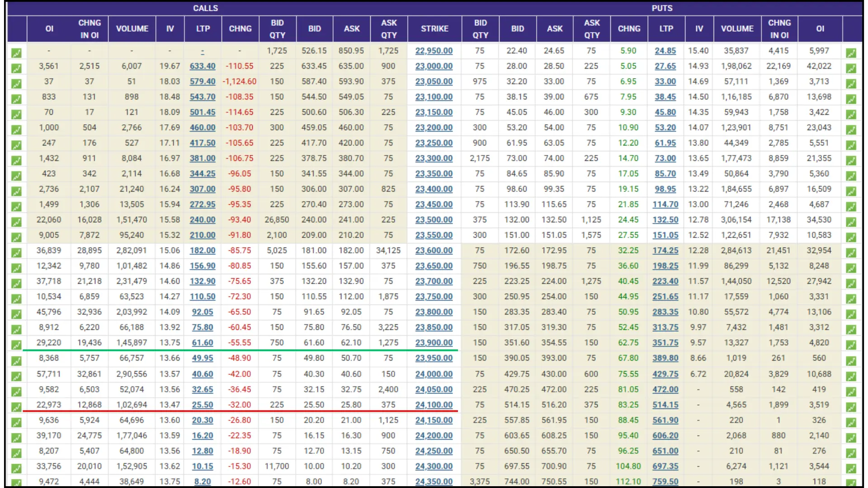Open the puts chart icon for strike 22,950.00
The height and width of the screenshot is (488, 868).
click(x=851, y=53)
